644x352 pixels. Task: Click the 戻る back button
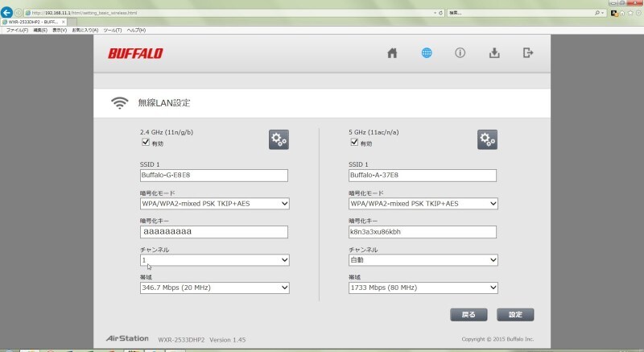click(x=469, y=315)
